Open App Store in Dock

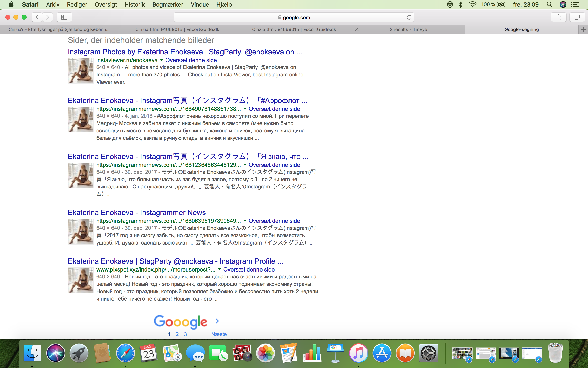(382, 353)
